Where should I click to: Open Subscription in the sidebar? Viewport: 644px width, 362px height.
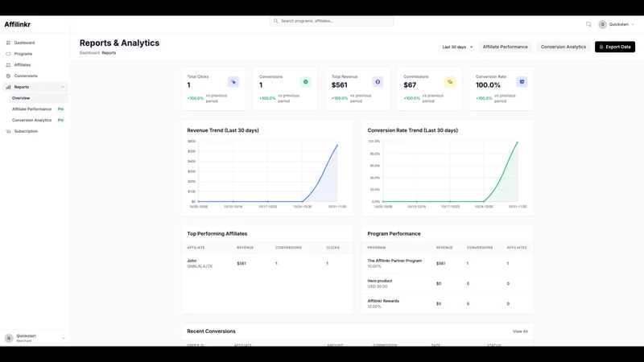35,131
